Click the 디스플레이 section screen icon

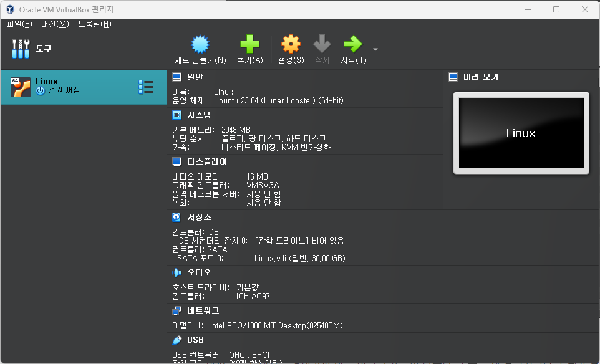pyautogui.click(x=177, y=161)
